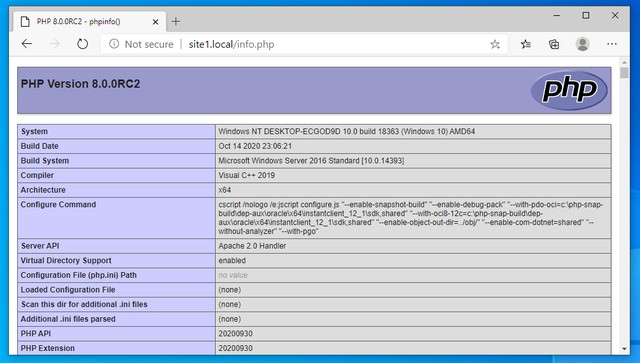Click (none) beside Additional .ini files parsed
Viewport: 640px width, 363px height.
pos(229,319)
